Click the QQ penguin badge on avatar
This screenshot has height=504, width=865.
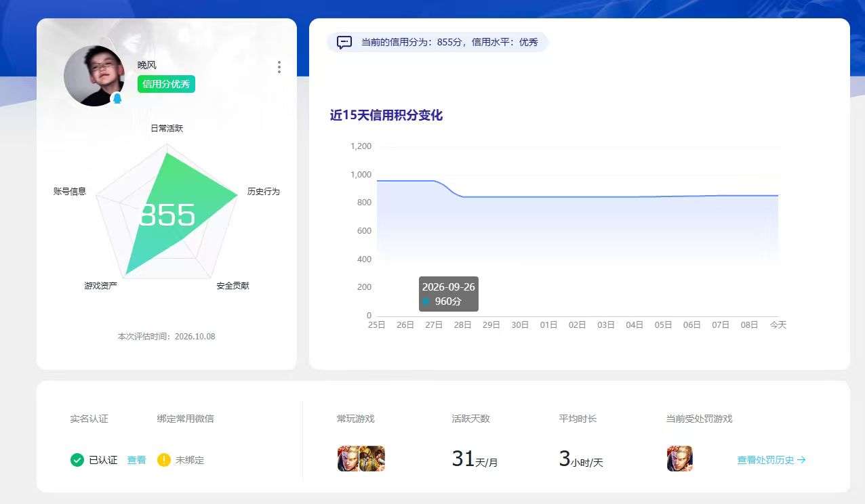[117, 99]
